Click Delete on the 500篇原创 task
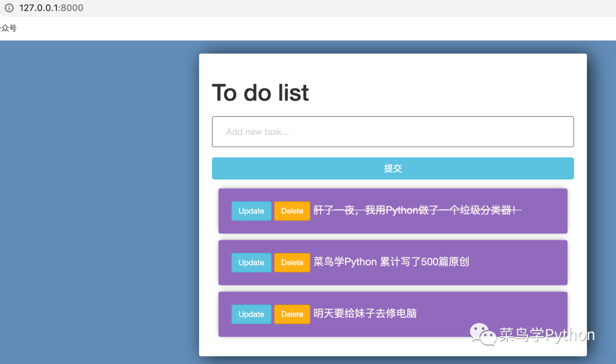 292,263
